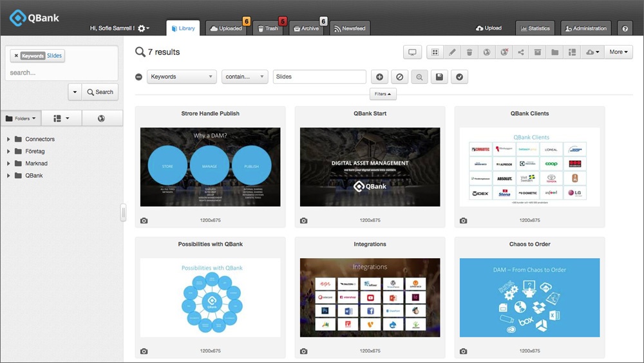Screen dimensions: 644x363
Task: Click camera icon under Strore Handle Publish
Action: coord(144,221)
